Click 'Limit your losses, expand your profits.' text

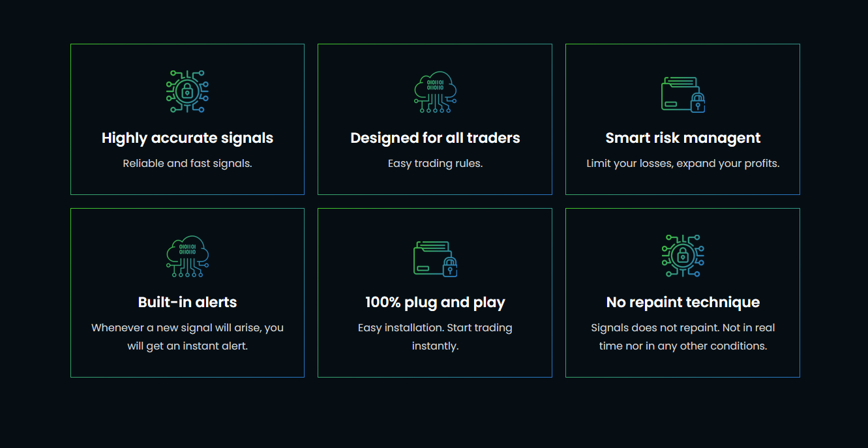pos(683,164)
